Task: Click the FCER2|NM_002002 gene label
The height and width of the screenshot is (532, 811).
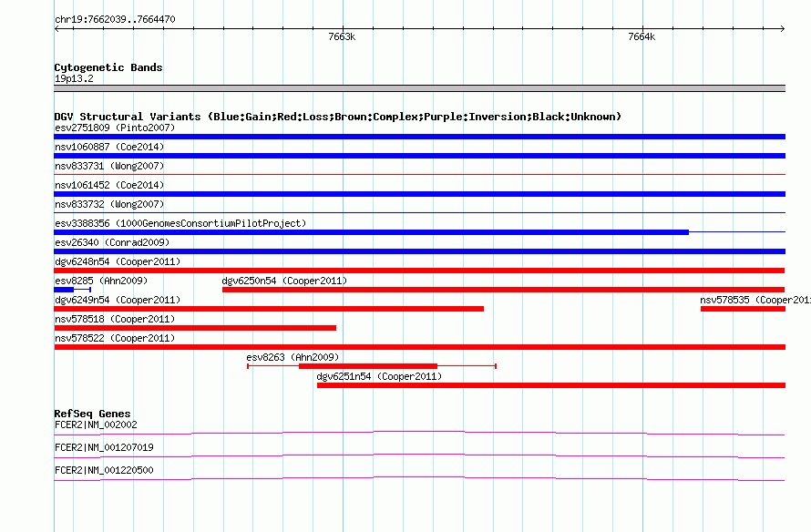Action: (x=96, y=425)
